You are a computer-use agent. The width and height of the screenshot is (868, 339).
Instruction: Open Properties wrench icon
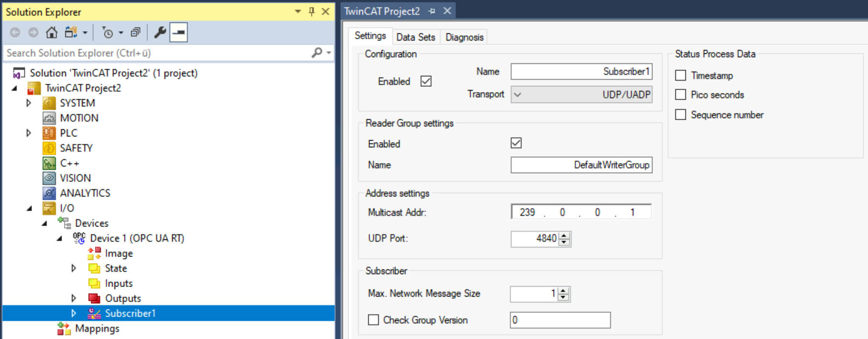(160, 32)
